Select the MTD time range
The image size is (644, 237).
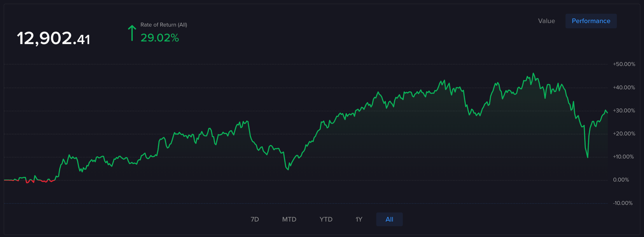[289, 219]
